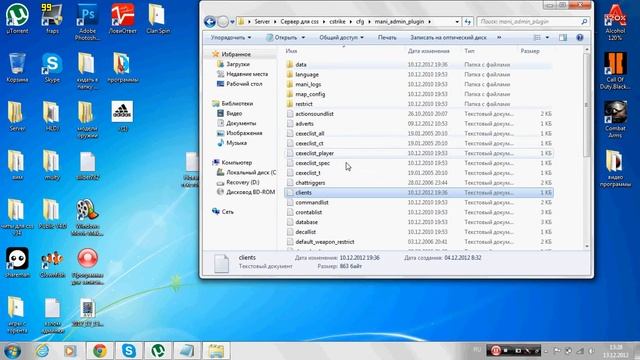Select Музыка library in navigation pane
This screenshot has height=360, width=640.
236,143
